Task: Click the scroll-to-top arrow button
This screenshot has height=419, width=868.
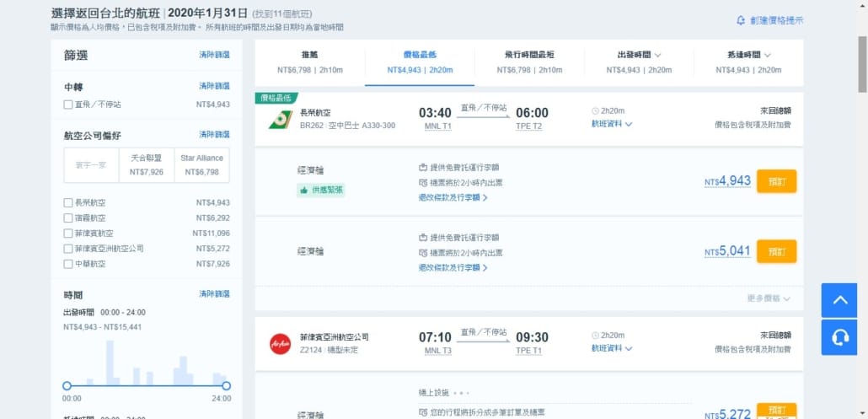Action: [839, 300]
